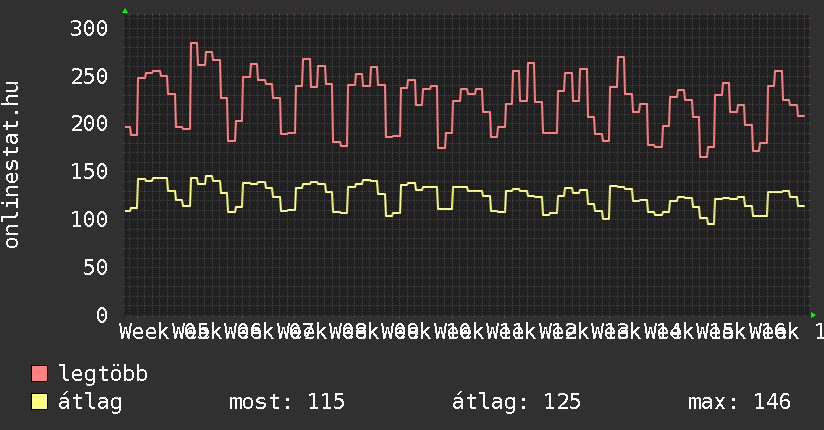This screenshot has width=824, height=430.
Task: Click the 250 y-axis tick label
Action: tap(88, 76)
